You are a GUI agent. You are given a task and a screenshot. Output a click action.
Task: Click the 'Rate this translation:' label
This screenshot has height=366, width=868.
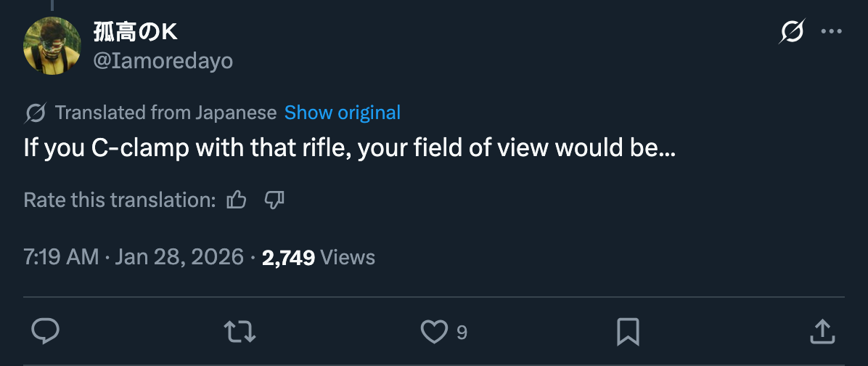click(120, 200)
